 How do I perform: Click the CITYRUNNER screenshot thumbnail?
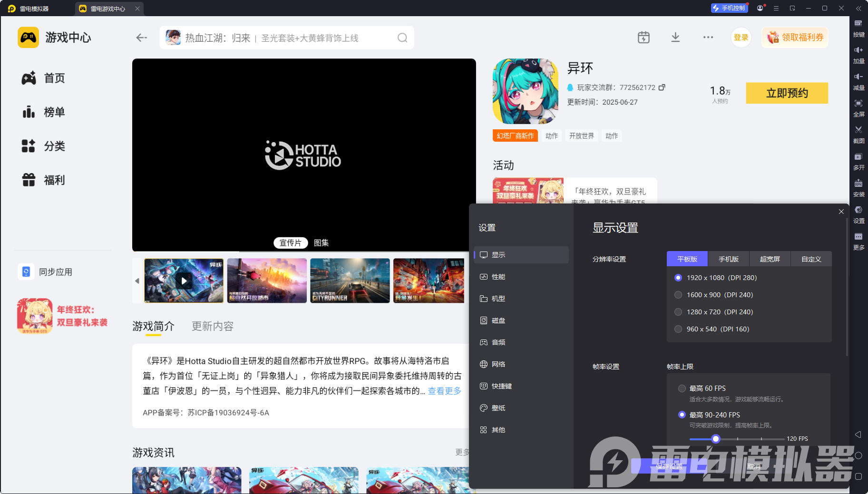350,281
